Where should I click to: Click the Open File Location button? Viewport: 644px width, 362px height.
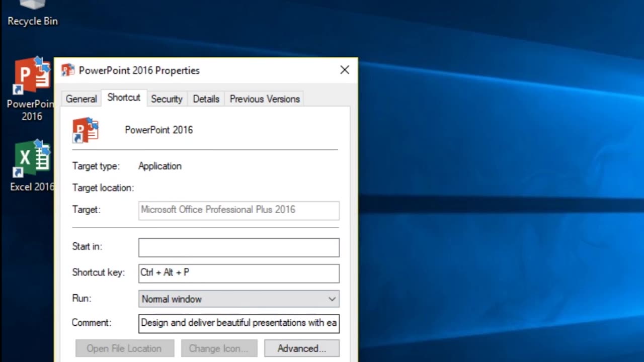[124, 348]
